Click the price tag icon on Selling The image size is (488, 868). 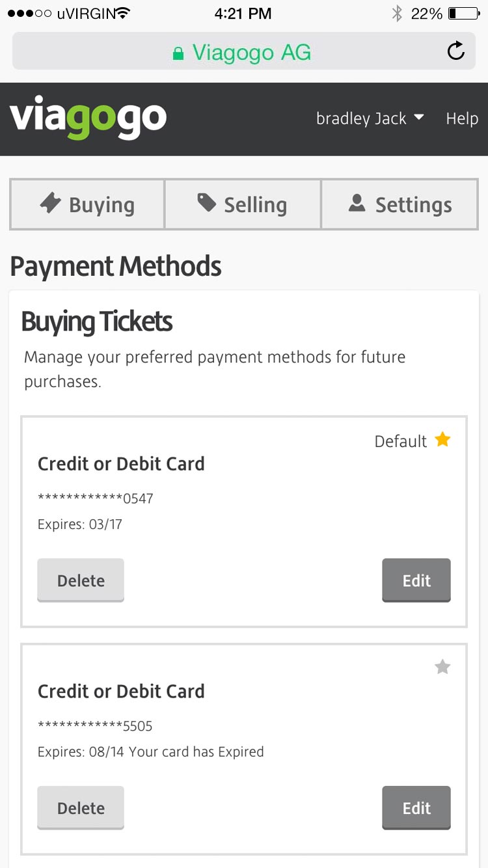point(207,203)
